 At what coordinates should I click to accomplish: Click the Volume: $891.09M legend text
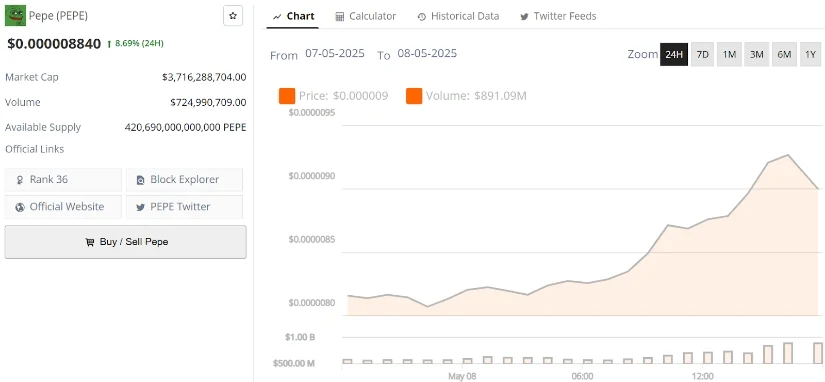pos(476,96)
